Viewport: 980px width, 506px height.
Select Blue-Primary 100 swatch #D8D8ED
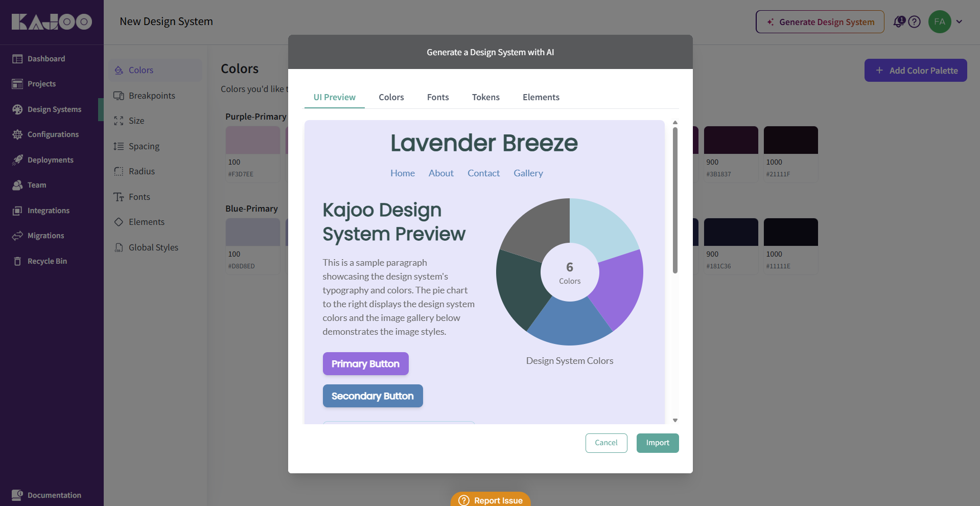(253, 232)
